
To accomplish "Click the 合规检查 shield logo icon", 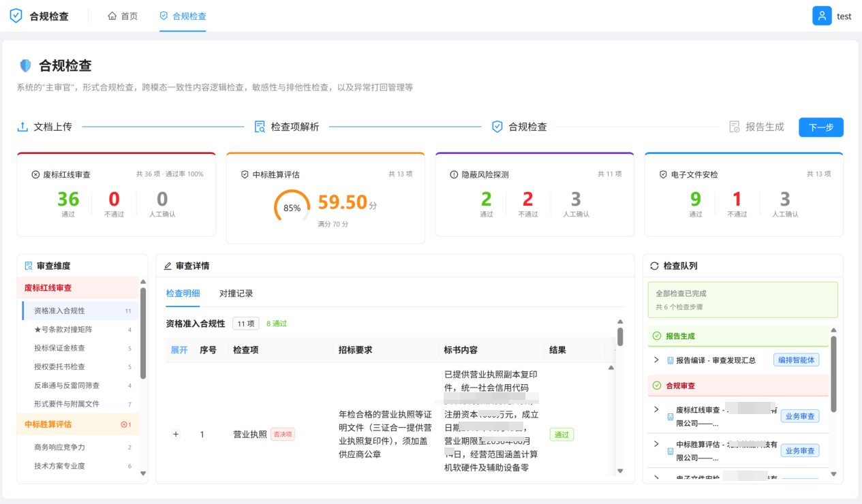I will click(x=16, y=16).
